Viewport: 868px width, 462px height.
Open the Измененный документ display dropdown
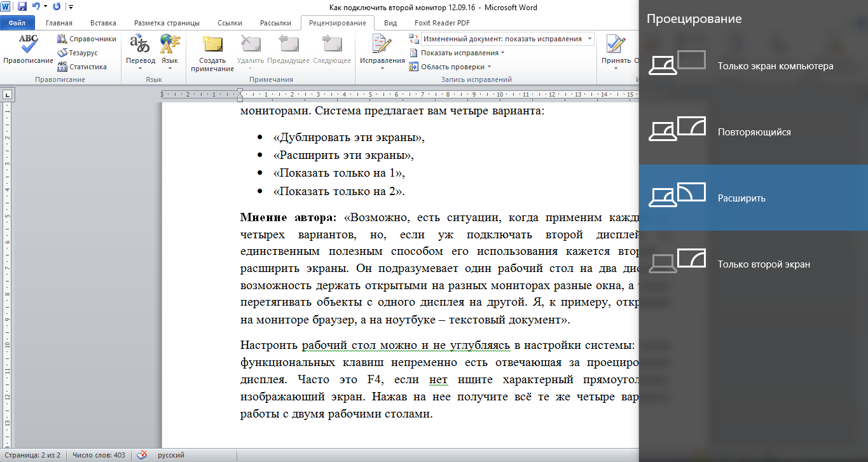click(x=506, y=39)
